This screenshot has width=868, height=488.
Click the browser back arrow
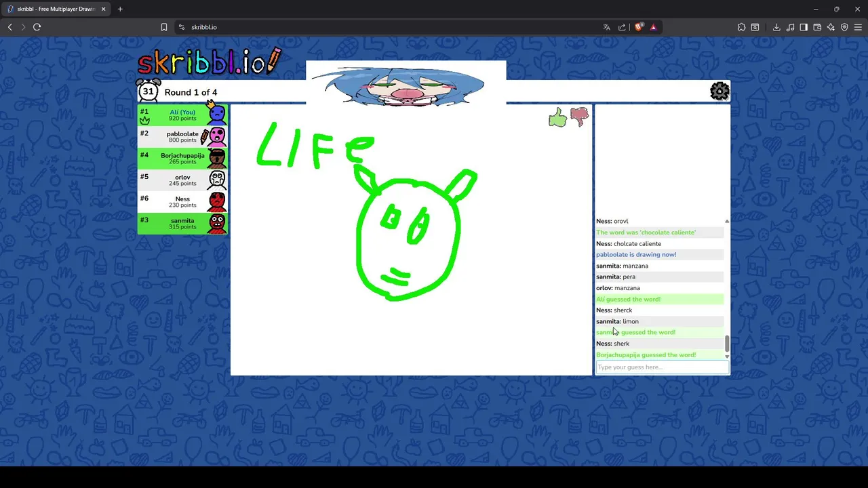(9, 27)
